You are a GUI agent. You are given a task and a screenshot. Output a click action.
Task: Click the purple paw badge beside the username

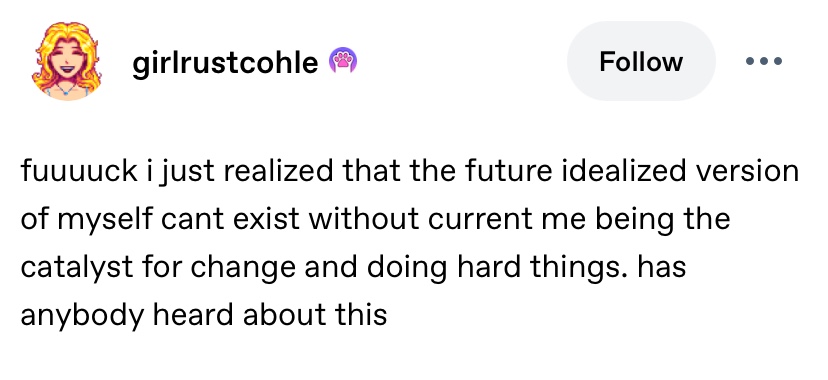pos(343,61)
